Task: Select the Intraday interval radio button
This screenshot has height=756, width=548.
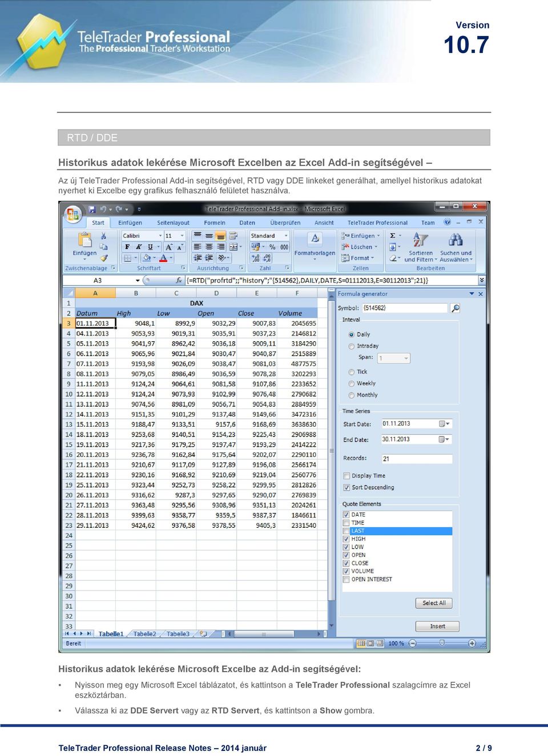Action: tap(352, 346)
